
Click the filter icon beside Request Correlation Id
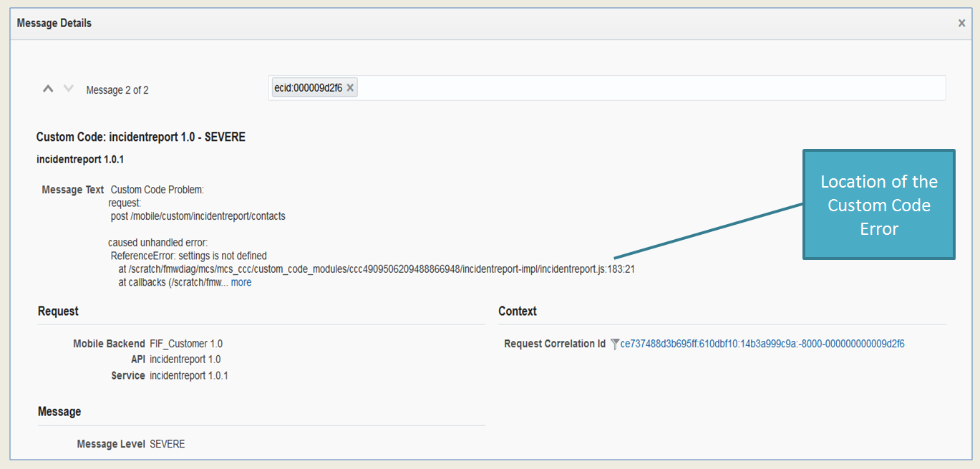point(614,344)
